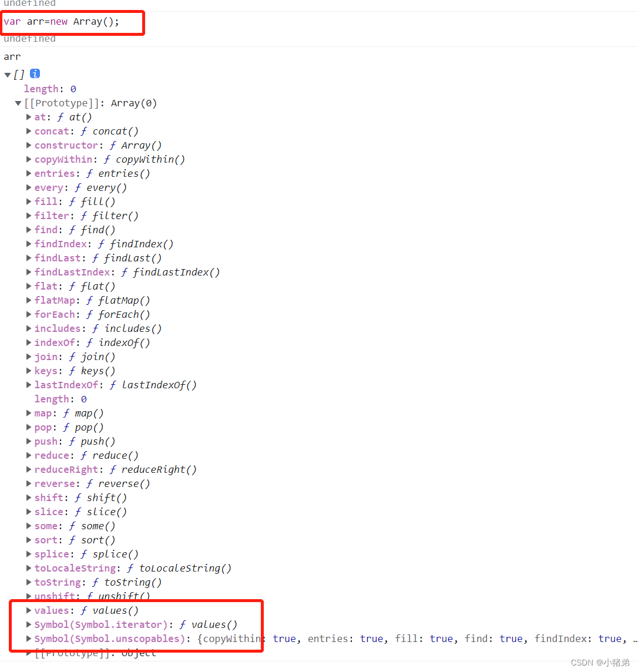Expand the some function entry

pos(28,526)
